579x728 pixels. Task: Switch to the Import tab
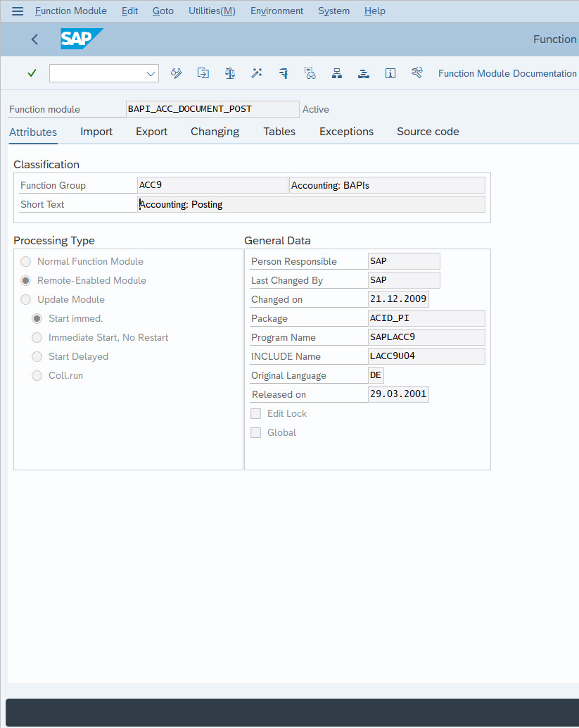coord(96,132)
